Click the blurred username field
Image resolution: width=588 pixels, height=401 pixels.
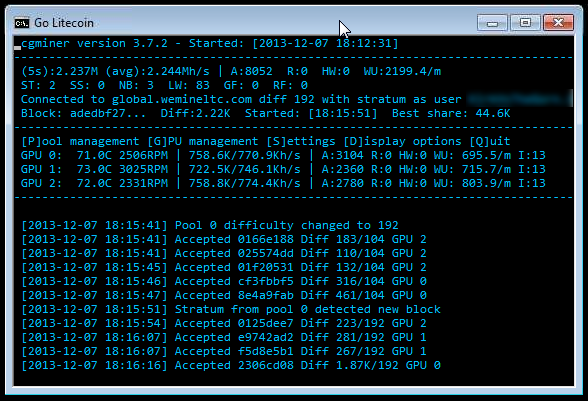pyautogui.click(x=519, y=99)
